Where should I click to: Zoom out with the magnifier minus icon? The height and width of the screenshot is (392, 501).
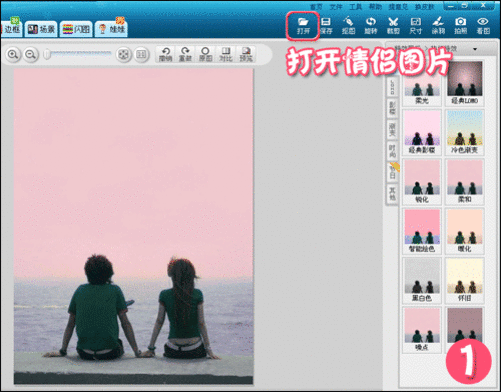pos(31,54)
